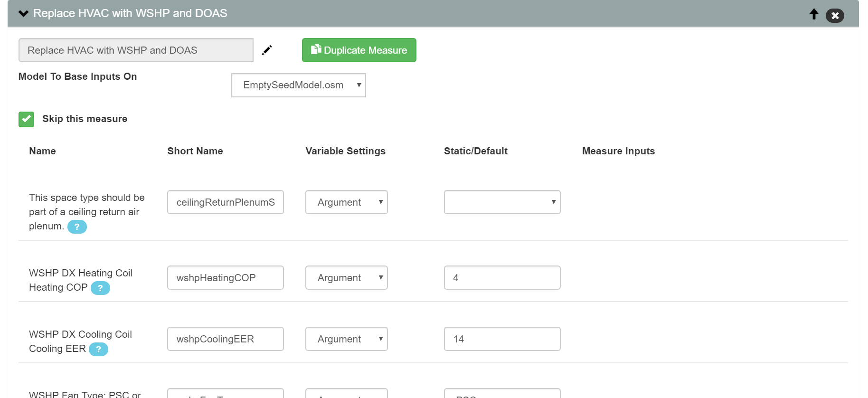The height and width of the screenshot is (398, 868).
Task: Click the wshpCoolingEER short name field
Action: click(226, 339)
